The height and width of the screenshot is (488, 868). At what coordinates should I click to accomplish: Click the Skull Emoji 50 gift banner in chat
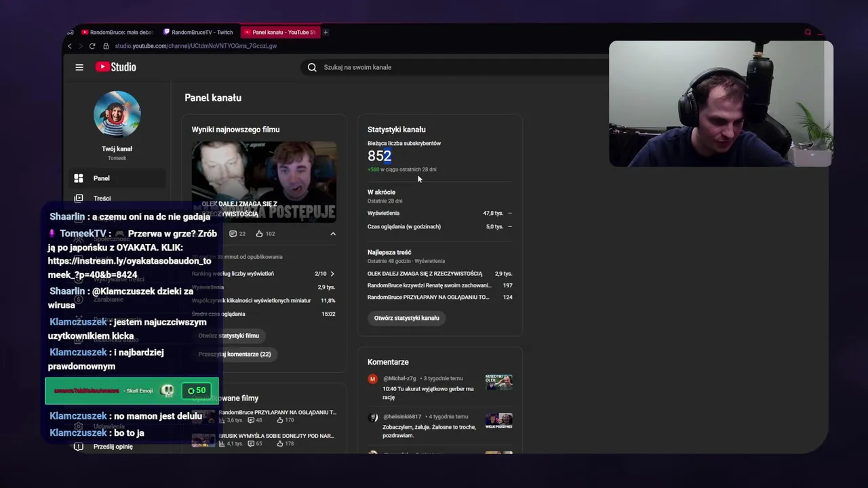pos(132,390)
